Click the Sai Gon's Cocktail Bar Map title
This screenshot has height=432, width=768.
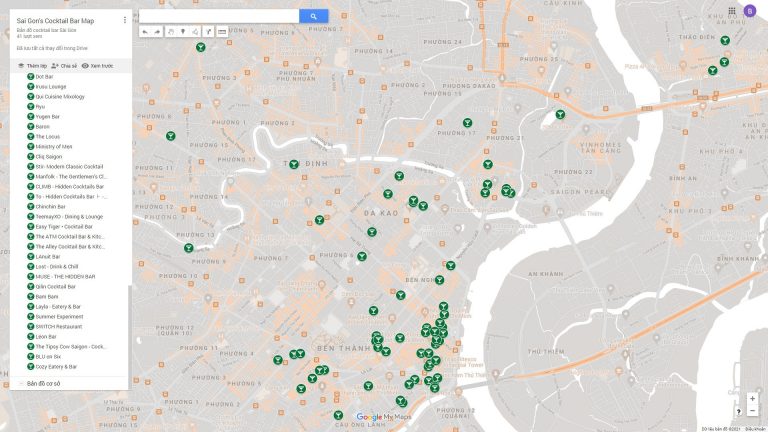(x=55, y=21)
